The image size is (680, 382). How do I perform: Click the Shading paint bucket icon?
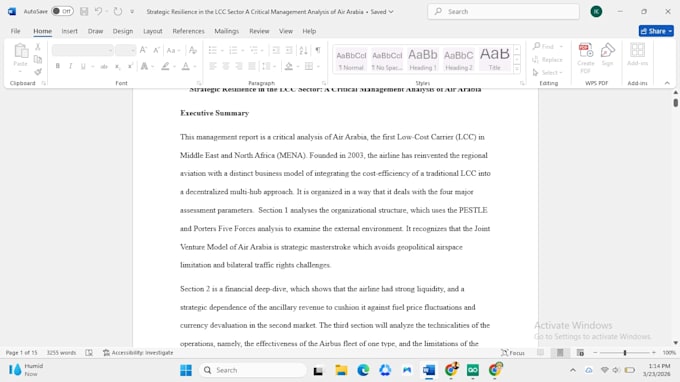[x=289, y=66]
